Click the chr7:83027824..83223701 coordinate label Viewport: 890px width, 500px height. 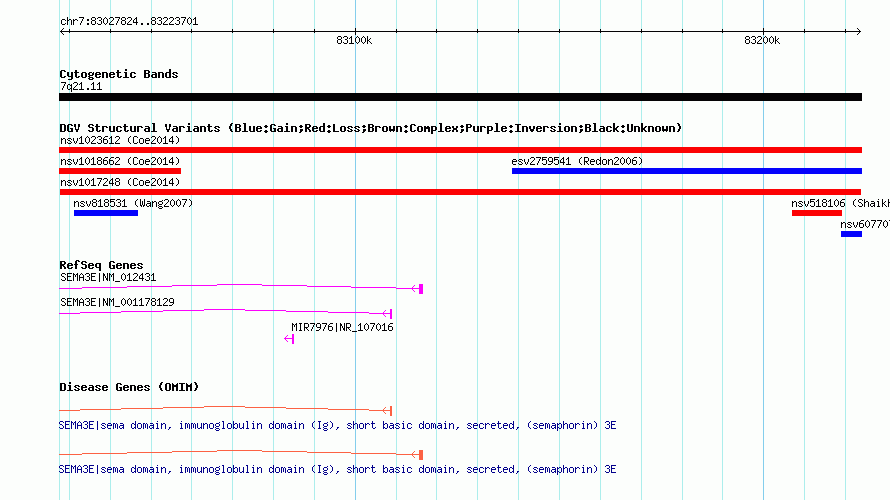coord(129,22)
